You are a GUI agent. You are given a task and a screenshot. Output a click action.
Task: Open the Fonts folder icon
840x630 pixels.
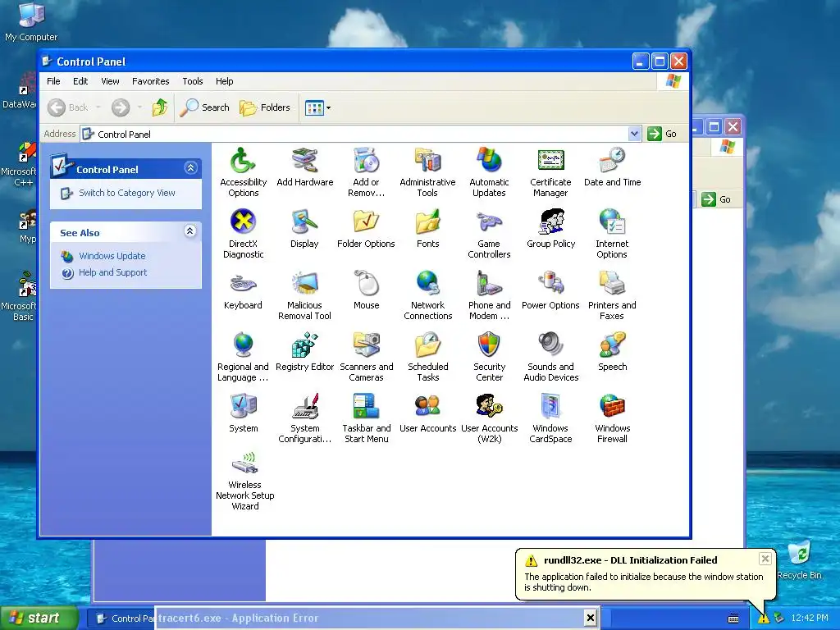coord(427,229)
